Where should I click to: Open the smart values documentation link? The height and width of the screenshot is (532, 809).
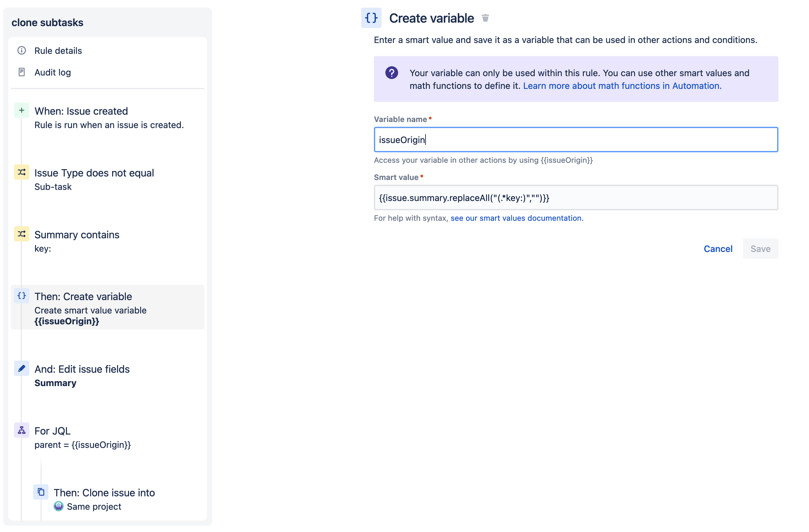(x=517, y=218)
